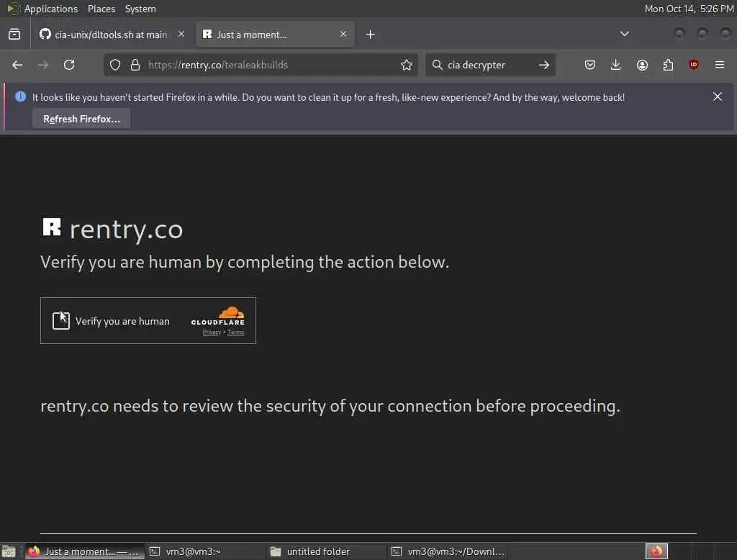Click the show desktop icon in taskbar
The image size is (737, 560).
9,551
